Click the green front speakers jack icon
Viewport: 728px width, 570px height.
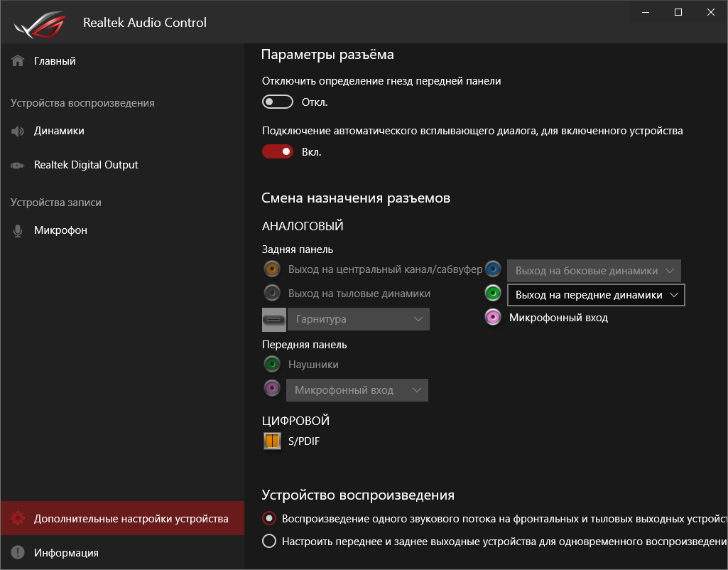click(x=494, y=293)
